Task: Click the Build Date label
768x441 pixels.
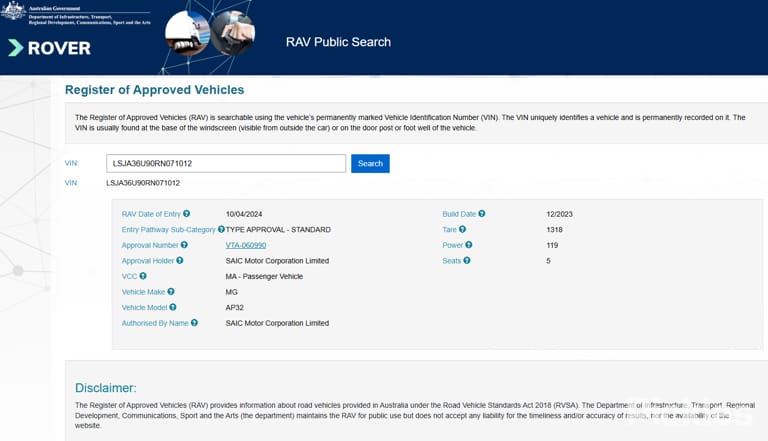Action: click(459, 214)
